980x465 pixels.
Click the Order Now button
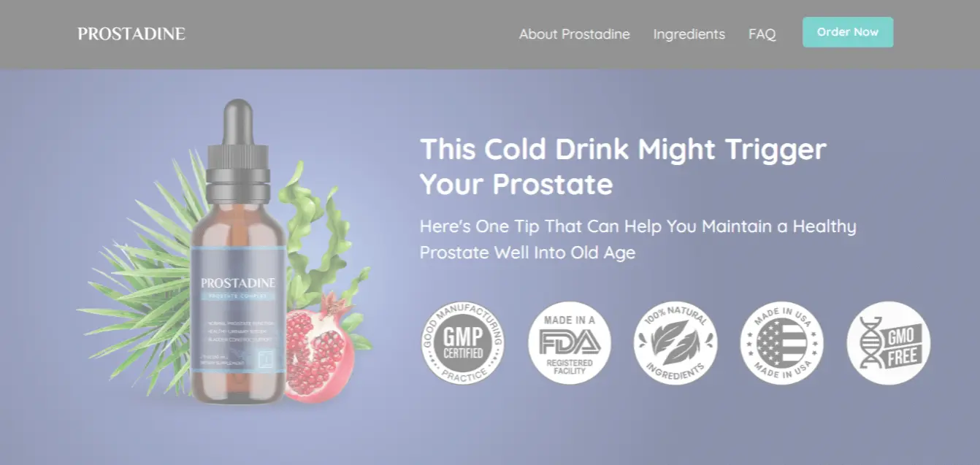[x=848, y=32]
